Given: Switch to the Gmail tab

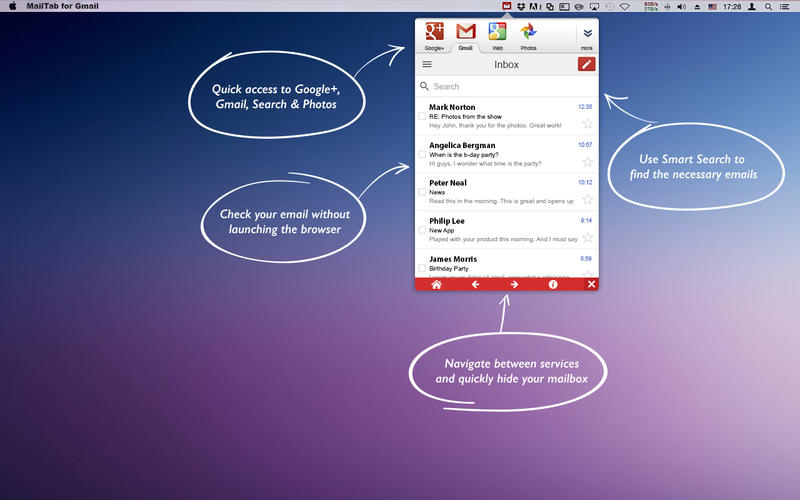Looking at the screenshot, I should click(465, 36).
